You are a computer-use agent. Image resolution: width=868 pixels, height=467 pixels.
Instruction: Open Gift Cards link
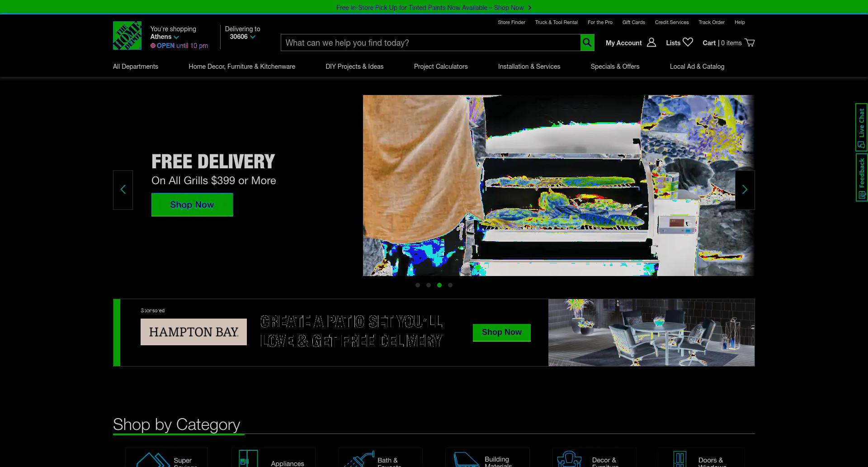[634, 22]
